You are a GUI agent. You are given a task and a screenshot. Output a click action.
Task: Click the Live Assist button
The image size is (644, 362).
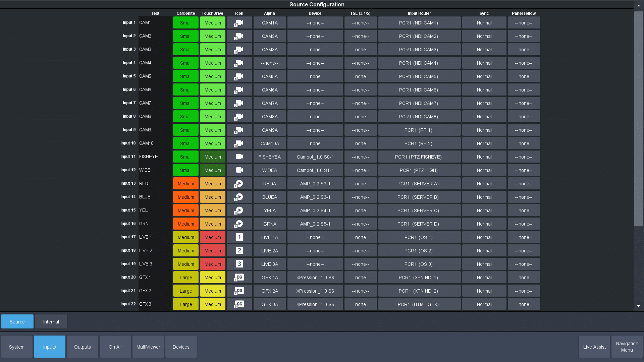click(594, 347)
